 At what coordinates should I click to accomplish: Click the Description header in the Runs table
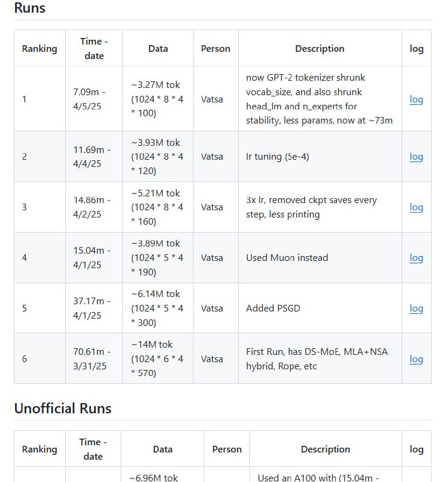pos(320,49)
